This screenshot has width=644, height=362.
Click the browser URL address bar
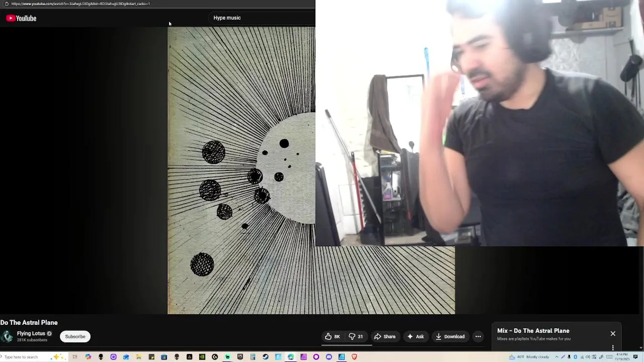point(80,4)
